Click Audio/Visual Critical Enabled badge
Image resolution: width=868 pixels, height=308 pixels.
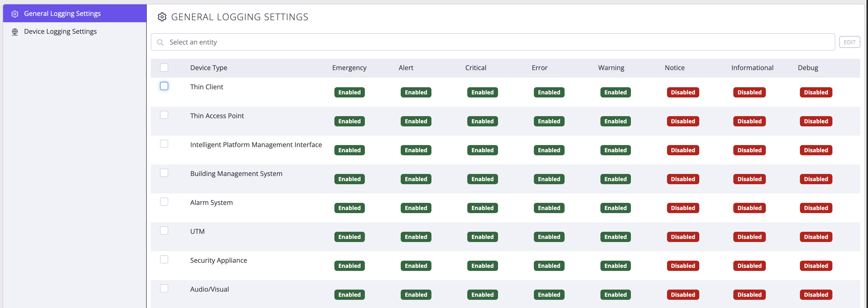(x=483, y=295)
